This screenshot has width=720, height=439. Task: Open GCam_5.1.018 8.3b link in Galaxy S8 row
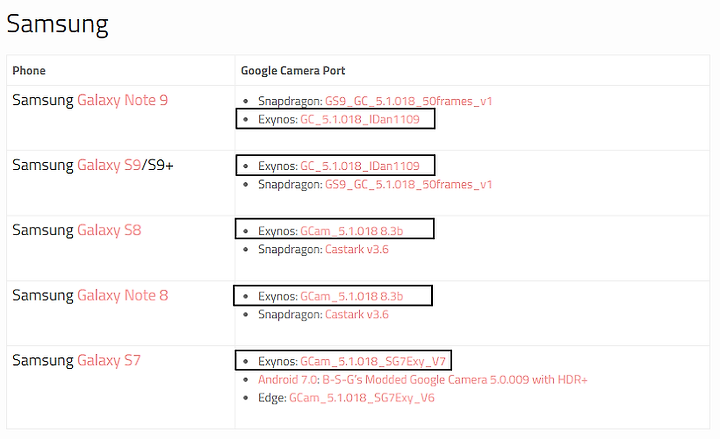coord(352,231)
